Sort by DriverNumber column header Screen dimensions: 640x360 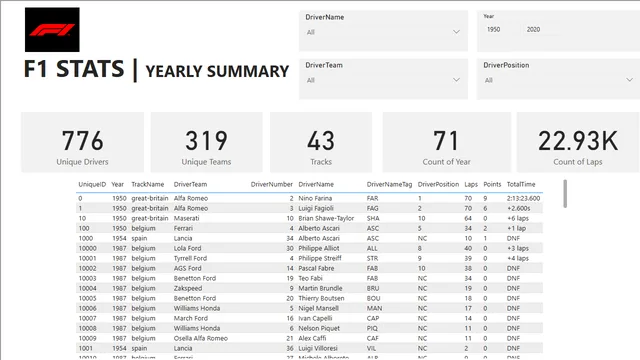(x=271, y=184)
